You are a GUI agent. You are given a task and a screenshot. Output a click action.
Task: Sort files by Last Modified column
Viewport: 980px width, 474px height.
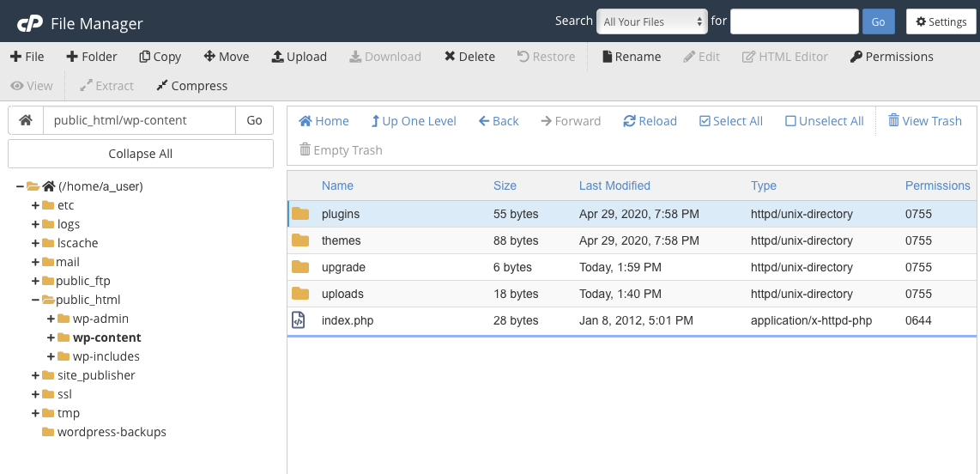coord(614,185)
